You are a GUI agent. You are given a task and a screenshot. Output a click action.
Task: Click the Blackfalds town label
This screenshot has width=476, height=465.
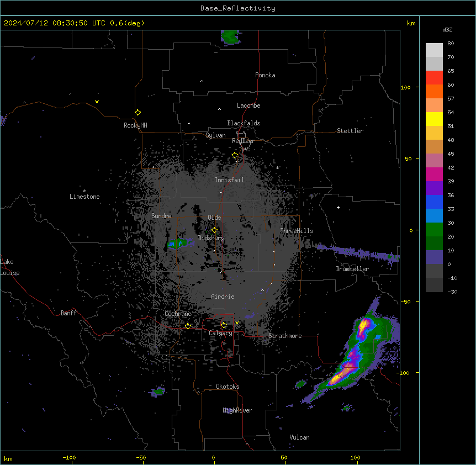[244, 123]
